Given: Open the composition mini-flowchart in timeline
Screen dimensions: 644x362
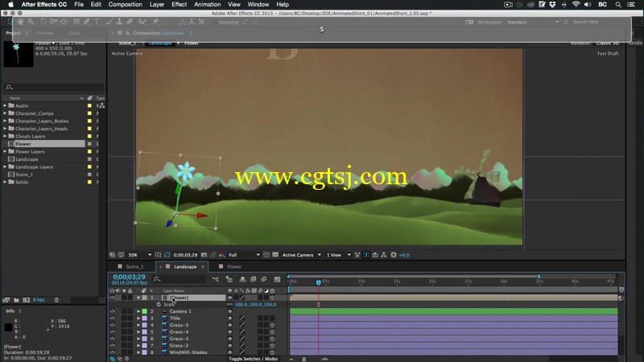Looking at the screenshot, I should [x=216, y=279].
